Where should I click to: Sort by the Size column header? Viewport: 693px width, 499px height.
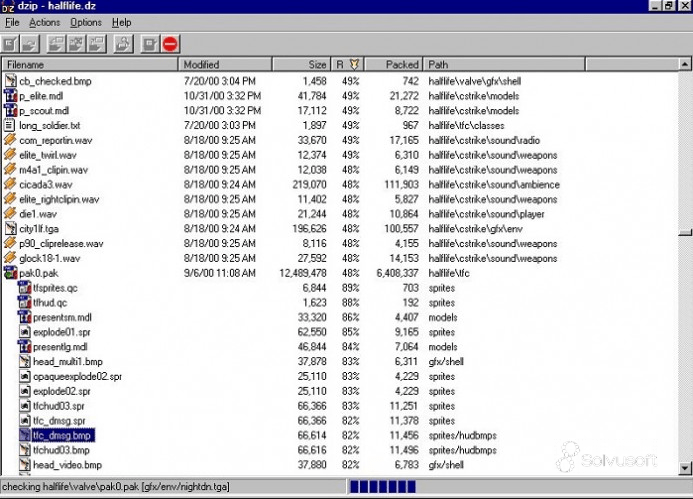click(301, 65)
